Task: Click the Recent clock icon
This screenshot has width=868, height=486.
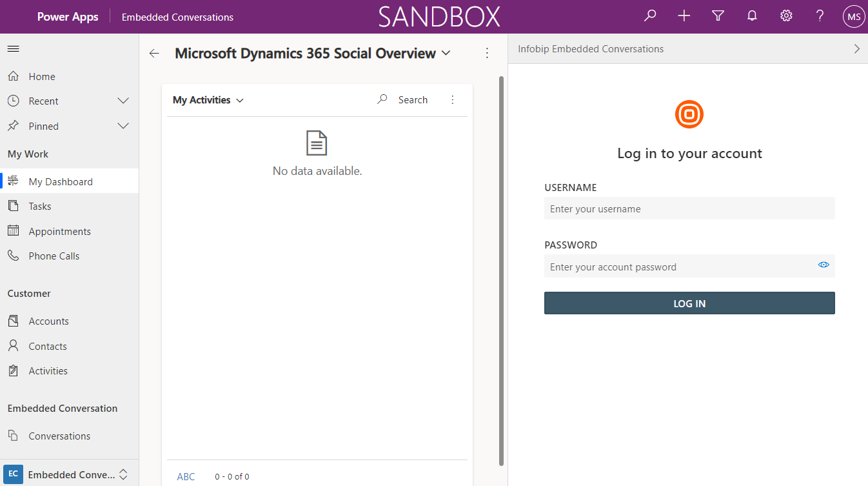Action: tap(13, 101)
